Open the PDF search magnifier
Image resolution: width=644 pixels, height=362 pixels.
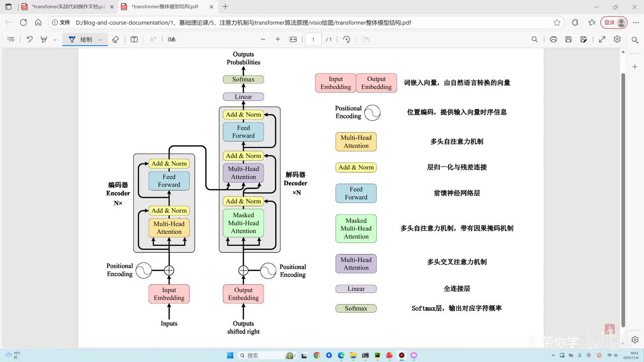pos(535,39)
